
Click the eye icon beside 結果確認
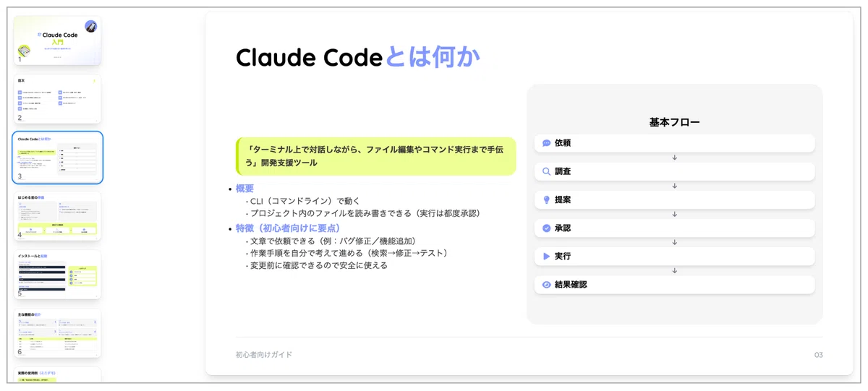point(547,285)
